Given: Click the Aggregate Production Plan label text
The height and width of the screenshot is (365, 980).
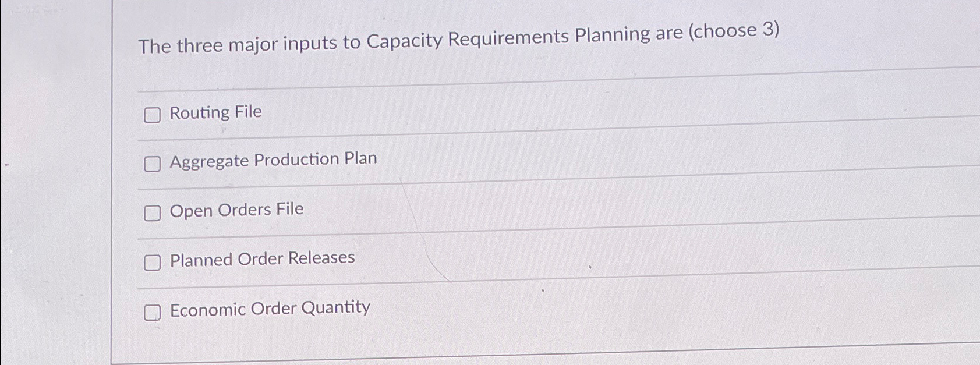Looking at the screenshot, I should [273, 160].
